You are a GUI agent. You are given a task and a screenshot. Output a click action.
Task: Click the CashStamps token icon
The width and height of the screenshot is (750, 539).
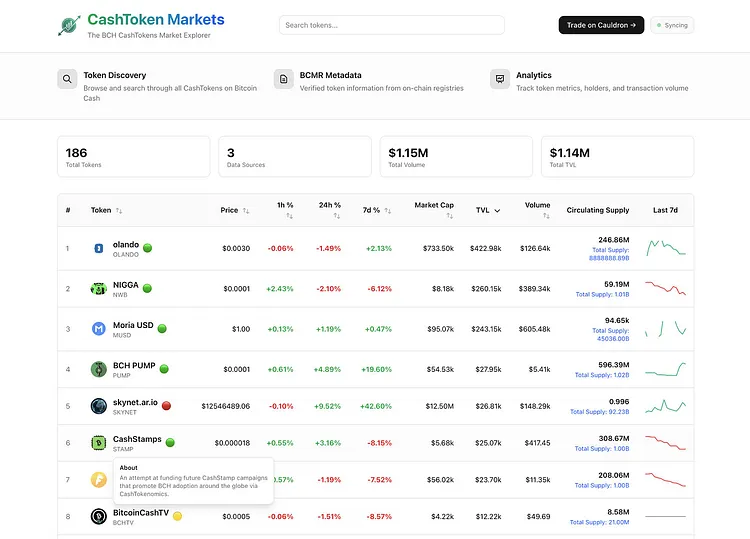[99, 443]
